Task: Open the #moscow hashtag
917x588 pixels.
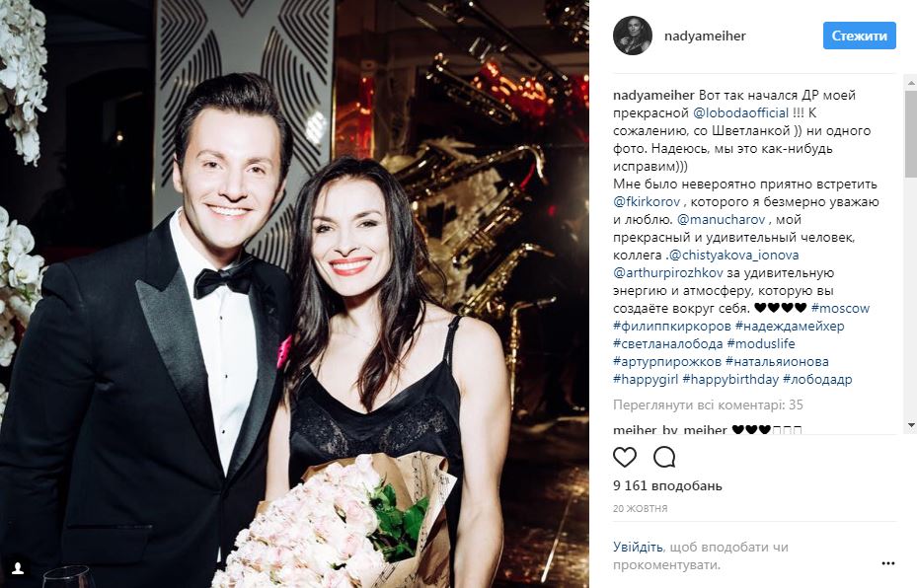Action: [x=840, y=308]
